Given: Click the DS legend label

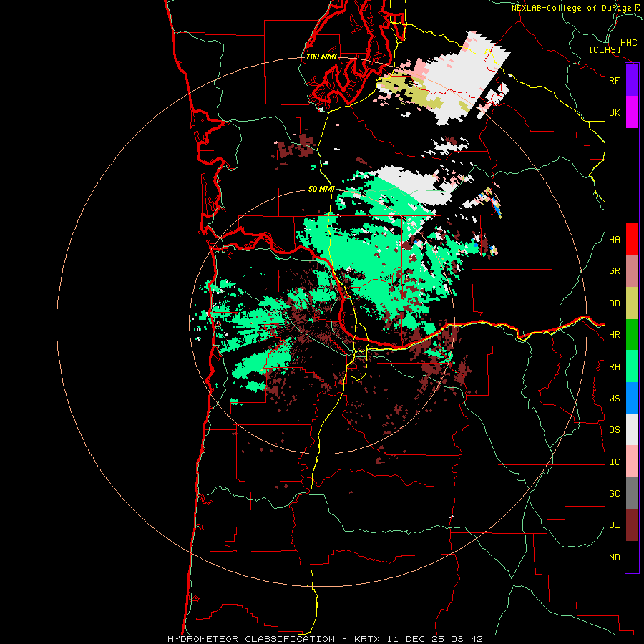Looking at the screenshot, I should (x=614, y=430).
